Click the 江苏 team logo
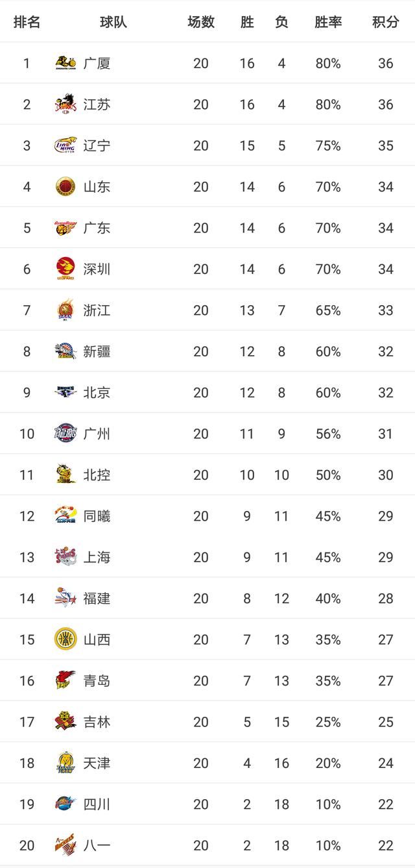This screenshot has width=415, height=868. [65, 105]
